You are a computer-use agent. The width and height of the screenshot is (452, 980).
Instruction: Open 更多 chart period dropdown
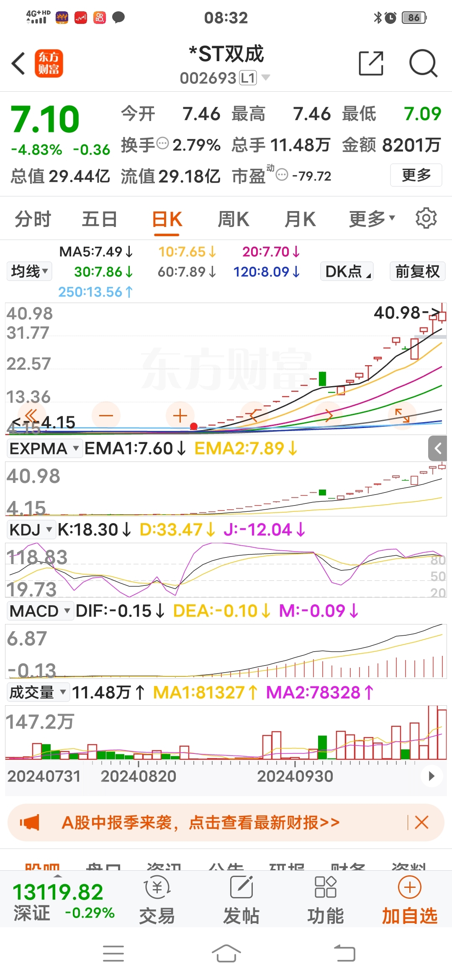pos(372,218)
